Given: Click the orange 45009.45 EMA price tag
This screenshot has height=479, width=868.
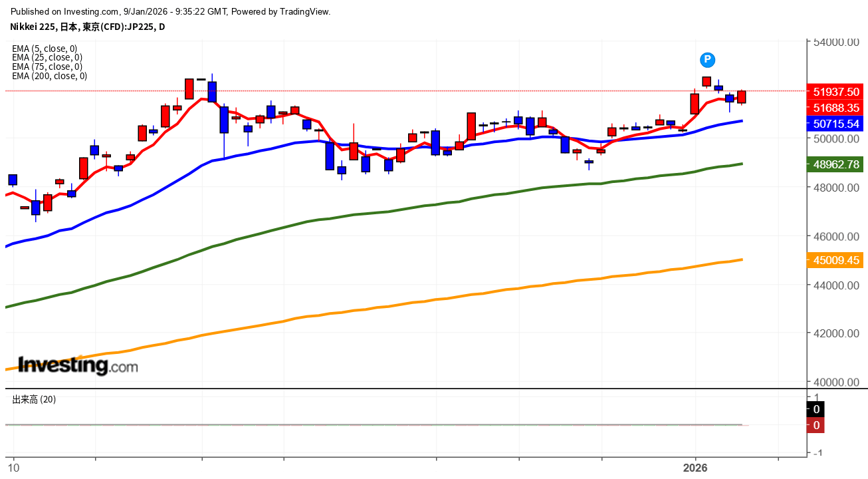Looking at the screenshot, I should click(x=835, y=261).
